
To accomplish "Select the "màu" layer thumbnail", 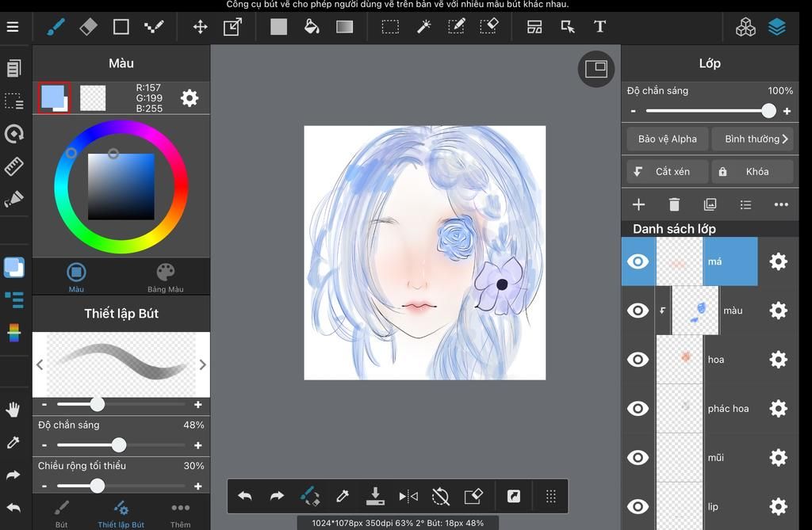I will coord(695,311).
